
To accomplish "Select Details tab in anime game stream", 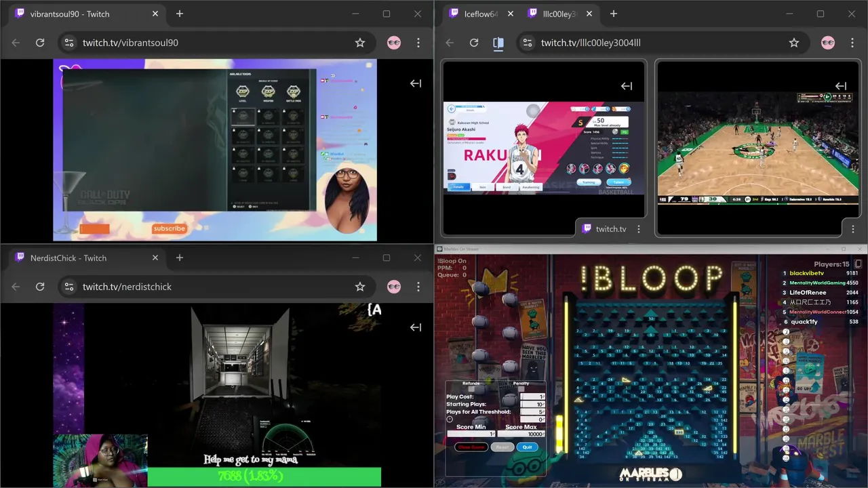I will click(x=458, y=187).
